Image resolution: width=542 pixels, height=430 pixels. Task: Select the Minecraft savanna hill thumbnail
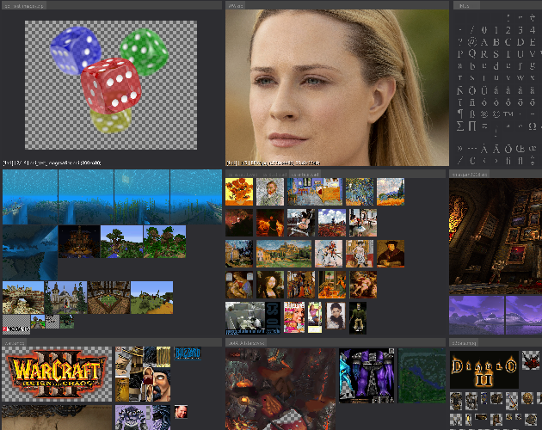(x=152, y=297)
